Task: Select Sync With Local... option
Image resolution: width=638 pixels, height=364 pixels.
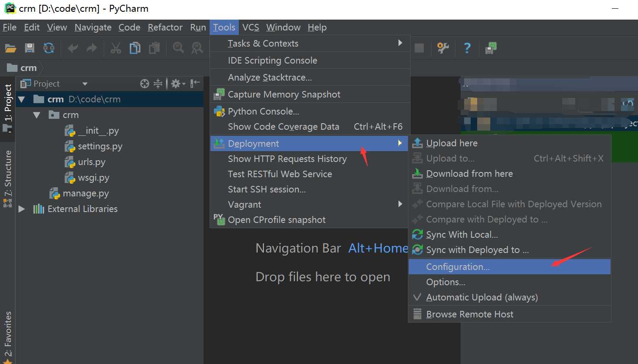Action: point(509,235)
